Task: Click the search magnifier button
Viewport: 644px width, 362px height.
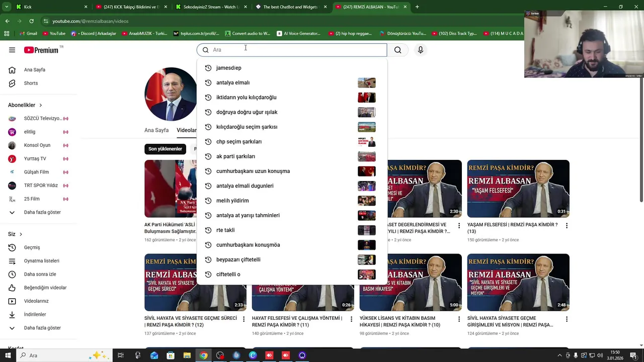Action: [397, 50]
